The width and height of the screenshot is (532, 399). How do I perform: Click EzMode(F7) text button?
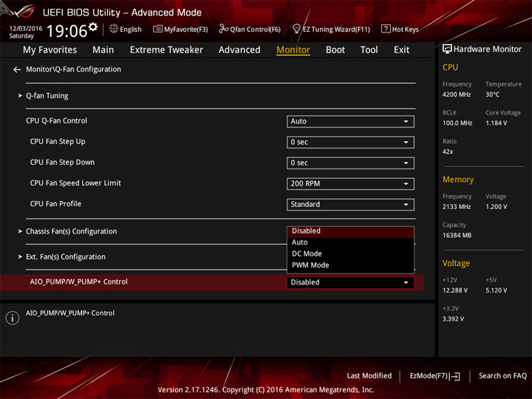click(x=429, y=376)
